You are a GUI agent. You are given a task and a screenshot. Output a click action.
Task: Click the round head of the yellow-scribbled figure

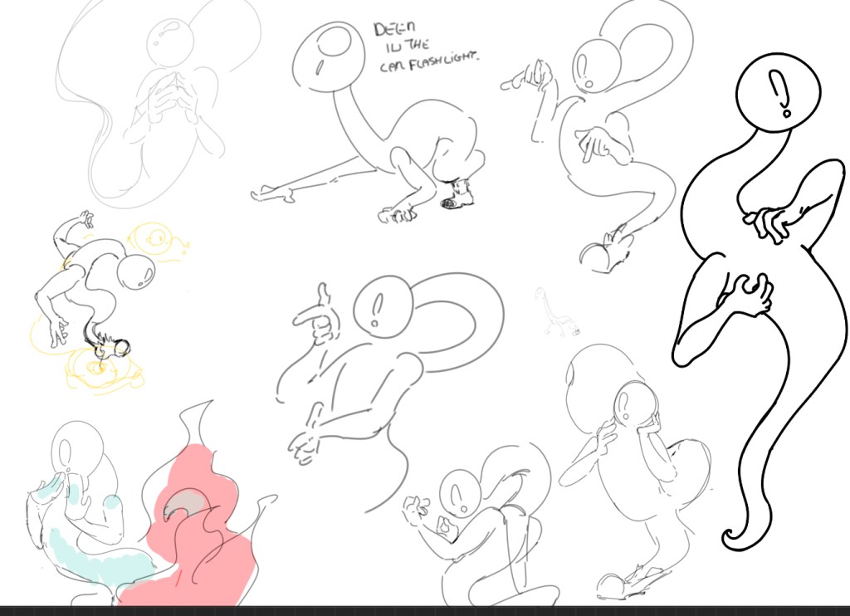134,271
